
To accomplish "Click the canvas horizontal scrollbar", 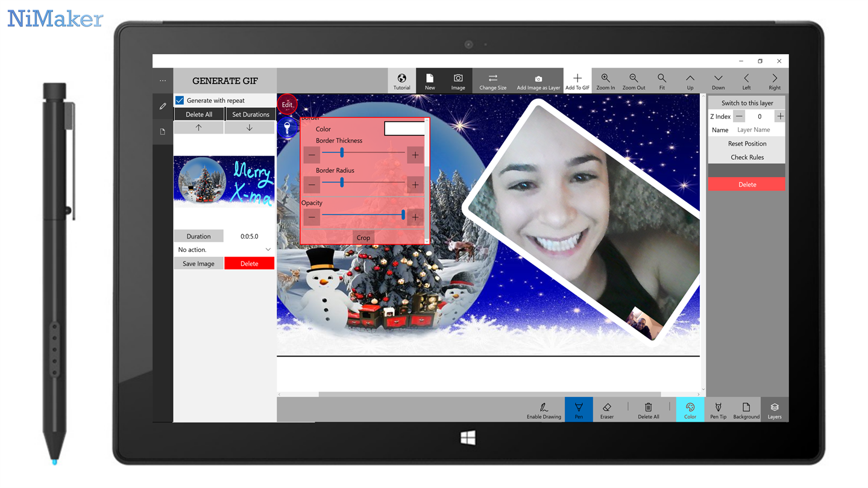I will (x=489, y=394).
